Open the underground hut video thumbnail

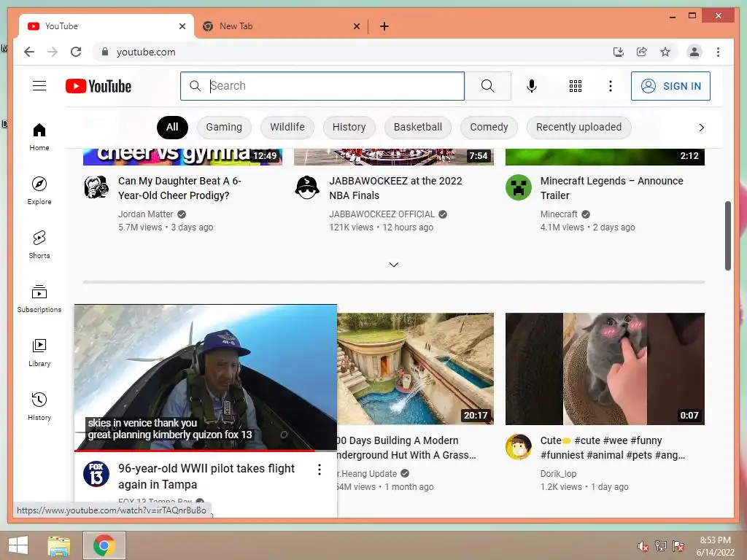pyautogui.click(x=415, y=368)
